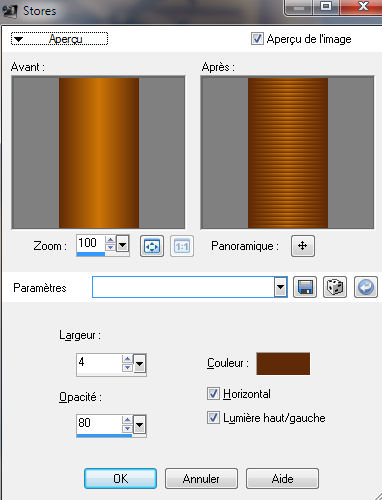382x500 pixels.
Task: Disable the Lumière haut/gauche checkbox
Action: pos(213,418)
